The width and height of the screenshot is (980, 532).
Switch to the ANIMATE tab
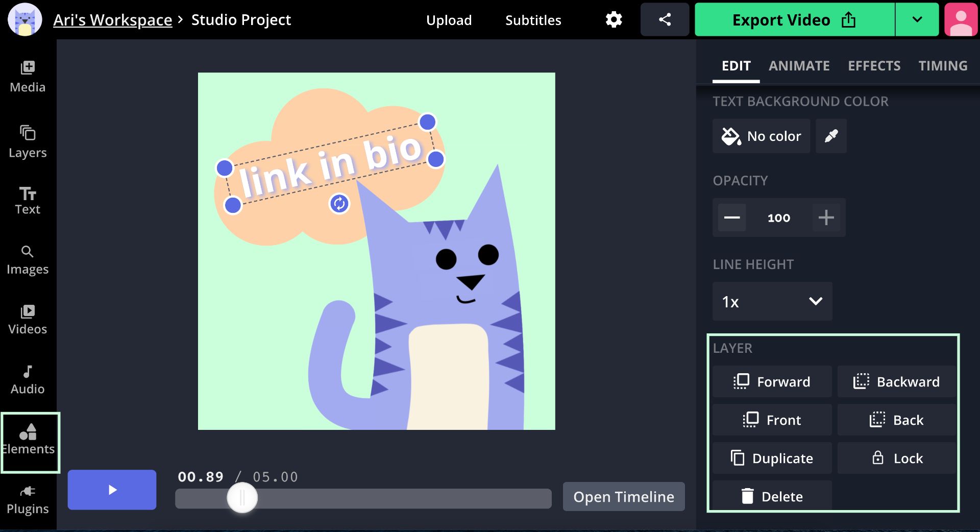pyautogui.click(x=799, y=66)
